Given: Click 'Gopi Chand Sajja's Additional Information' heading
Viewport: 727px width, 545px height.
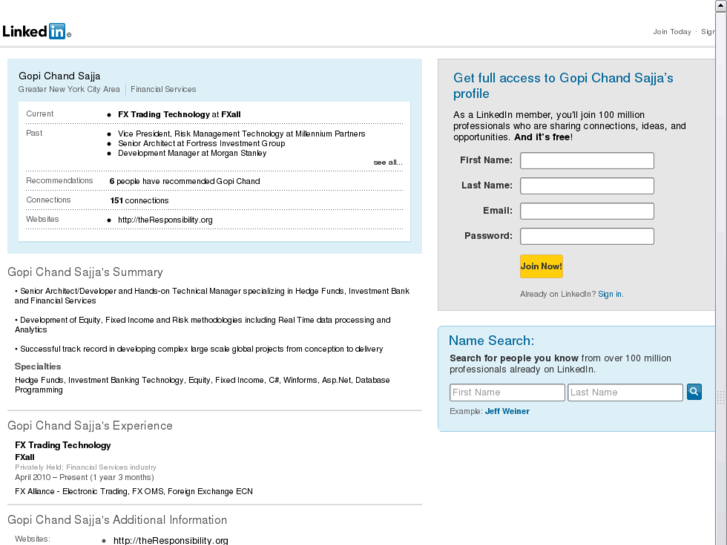Looking at the screenshot, I should 117,519.
